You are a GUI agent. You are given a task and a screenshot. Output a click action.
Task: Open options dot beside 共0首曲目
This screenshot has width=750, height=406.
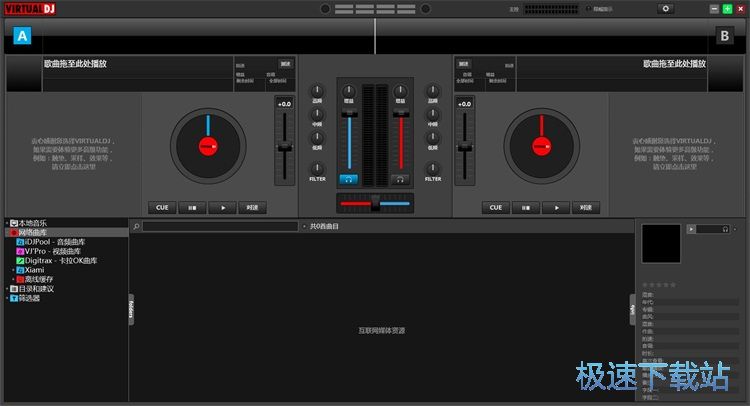[305, 226]
